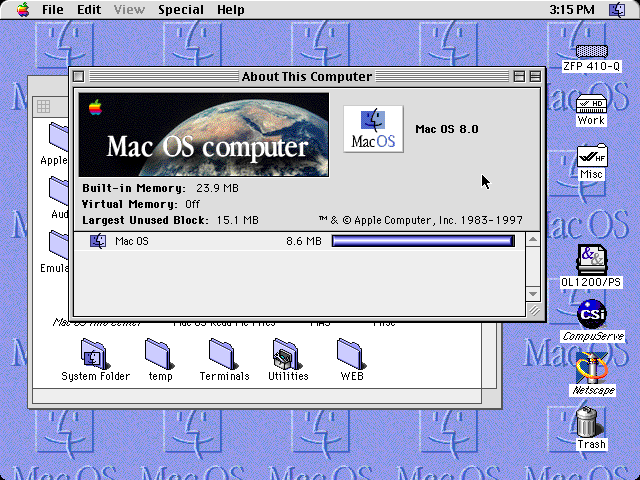Select the Mac OS row Finder icon

pos(98,241)
